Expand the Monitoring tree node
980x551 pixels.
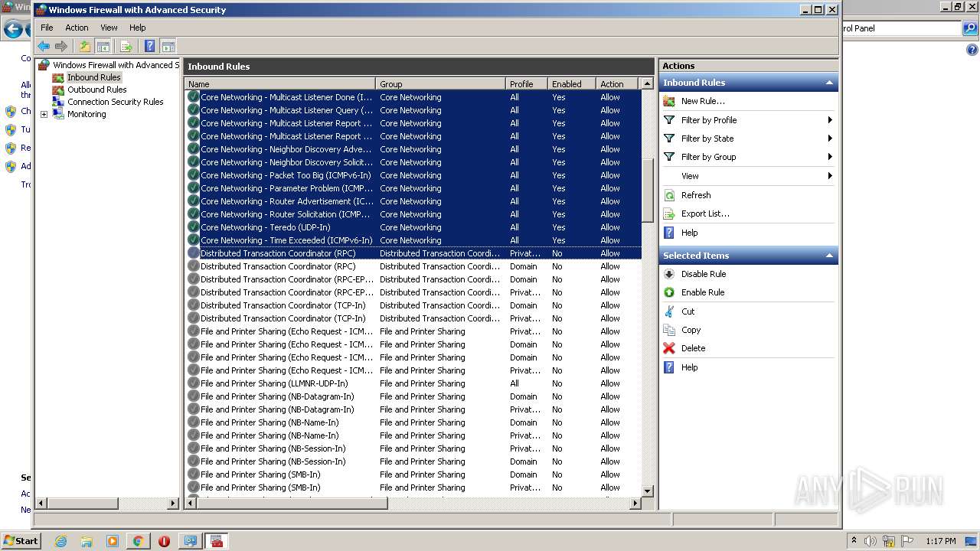(x=44, y=115)
